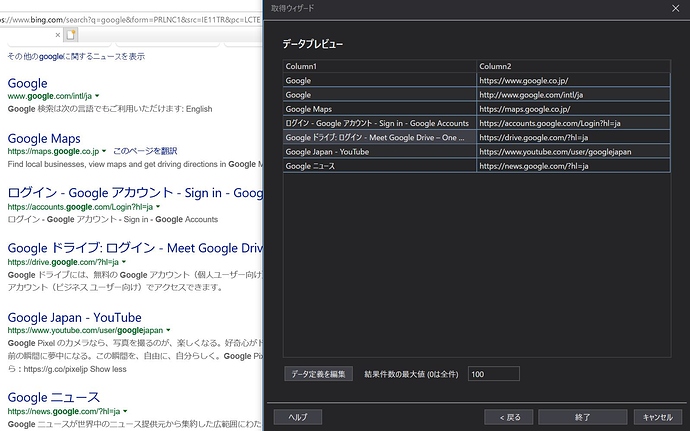Viewport: 690px width, 431px height.
Task: Click the green URL https://maps.google.co.jp
Action: coord(53,151)
